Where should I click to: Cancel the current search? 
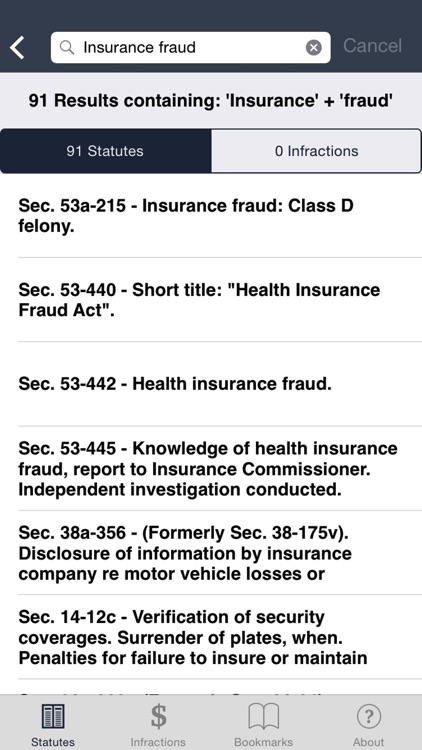tap(372, 46)
